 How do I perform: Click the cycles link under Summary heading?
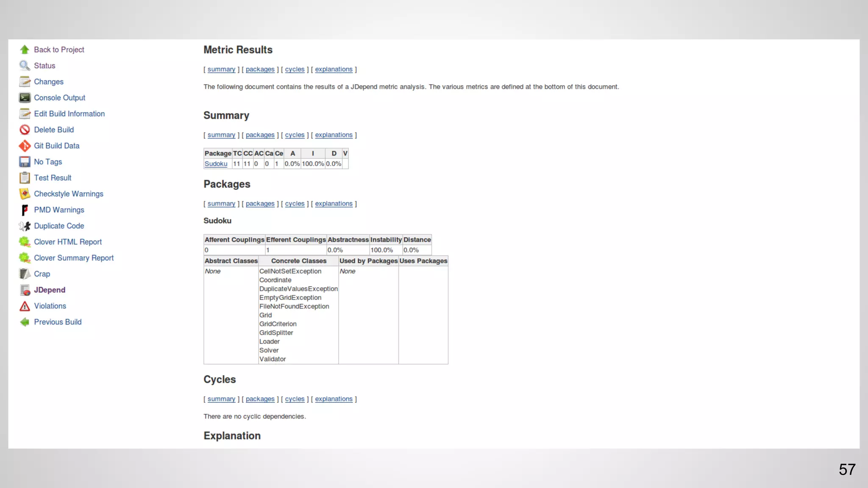click(295, 135)
